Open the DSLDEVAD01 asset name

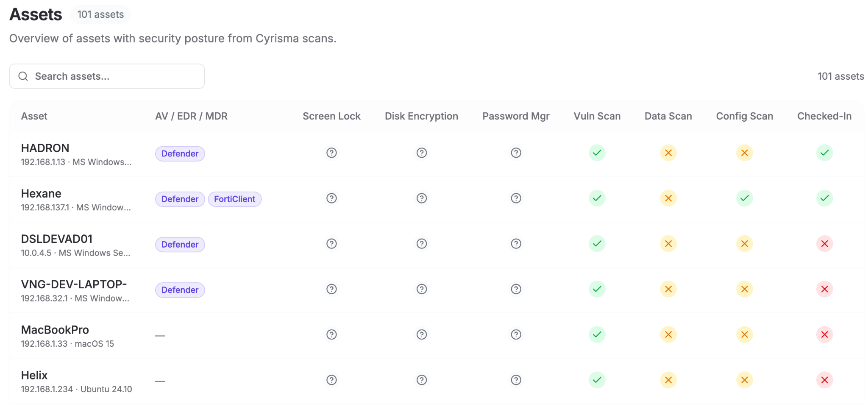(x=57, y=239)
